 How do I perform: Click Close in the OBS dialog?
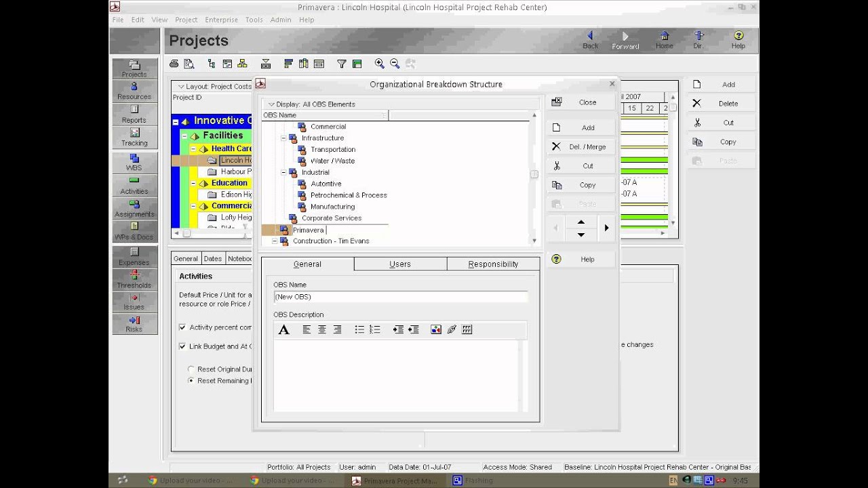(581, 102)
